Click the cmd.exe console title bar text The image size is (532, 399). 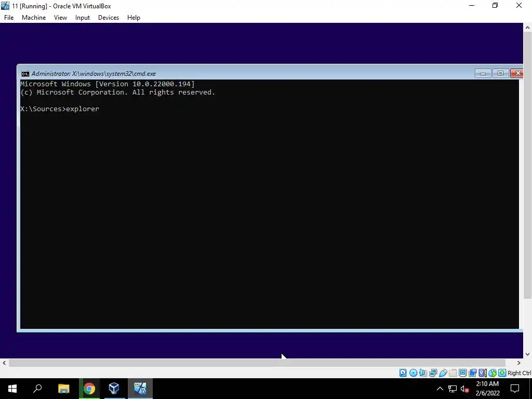coord(94,74)
